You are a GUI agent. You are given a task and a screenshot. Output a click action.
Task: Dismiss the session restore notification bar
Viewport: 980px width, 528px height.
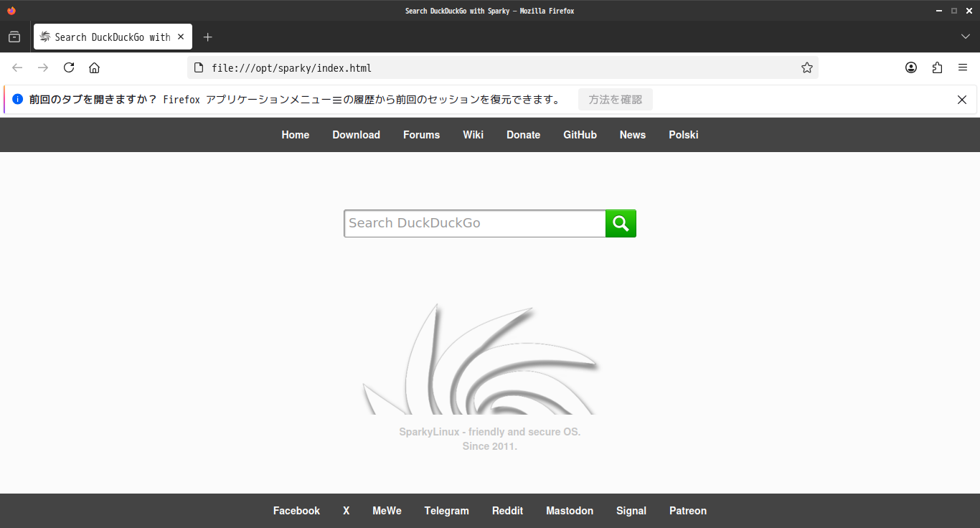click(x=962, y=100)
